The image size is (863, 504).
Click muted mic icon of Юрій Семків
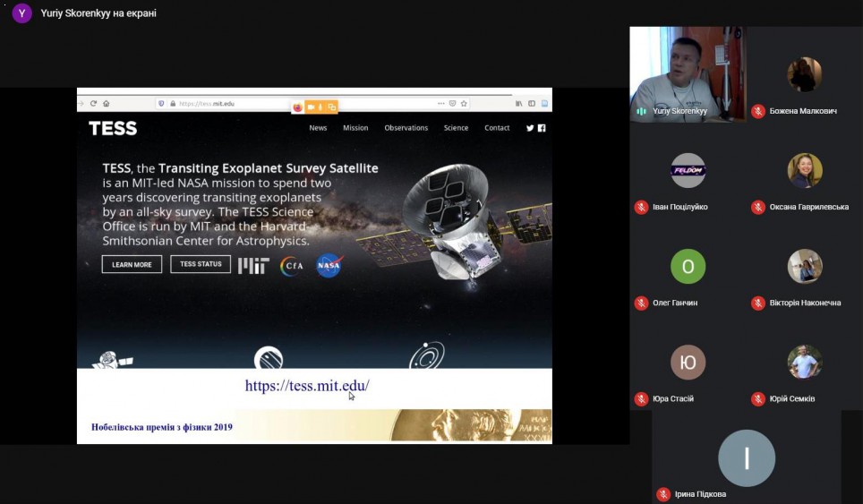click(758, 399)
